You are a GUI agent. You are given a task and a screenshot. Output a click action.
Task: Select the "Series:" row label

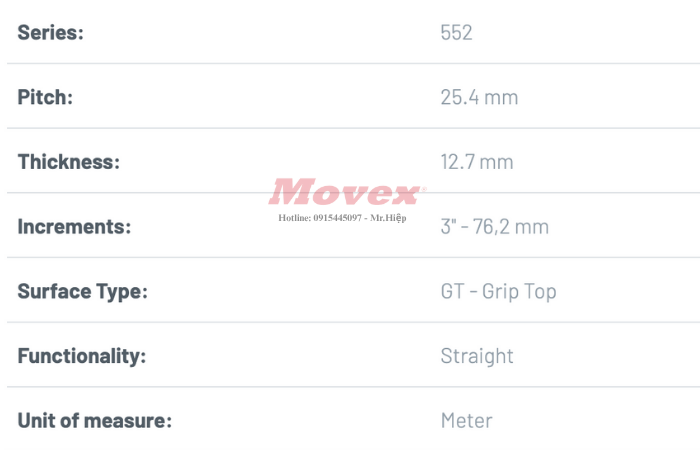(50, 33)
